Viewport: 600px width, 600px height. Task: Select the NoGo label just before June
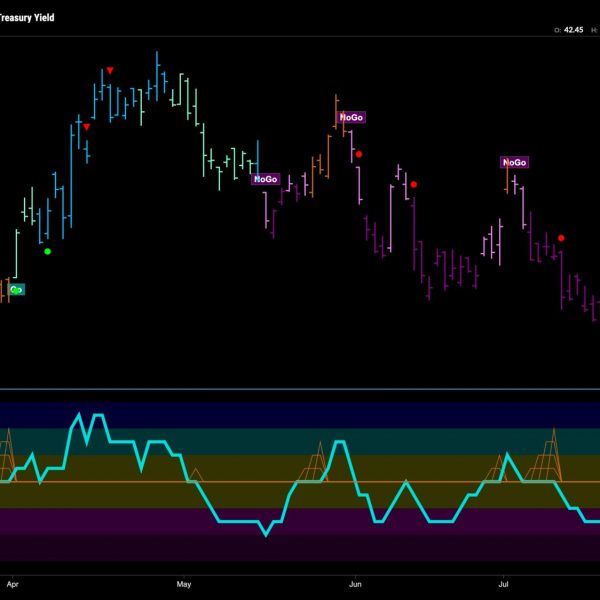(x=351, y=117)
